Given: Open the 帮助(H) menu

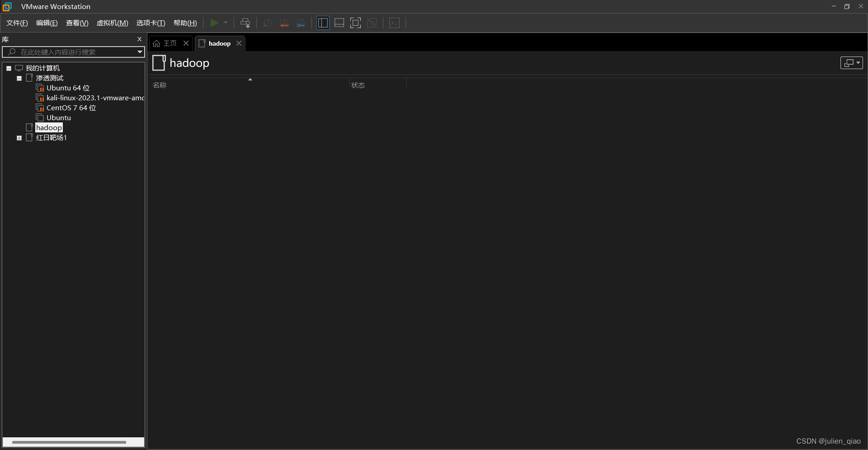Looking at the screenshot, I should 185,23.
